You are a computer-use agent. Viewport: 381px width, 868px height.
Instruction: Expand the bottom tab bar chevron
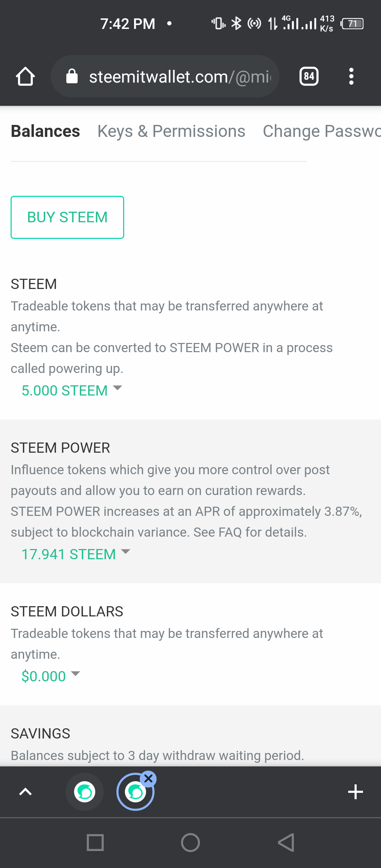25,792
